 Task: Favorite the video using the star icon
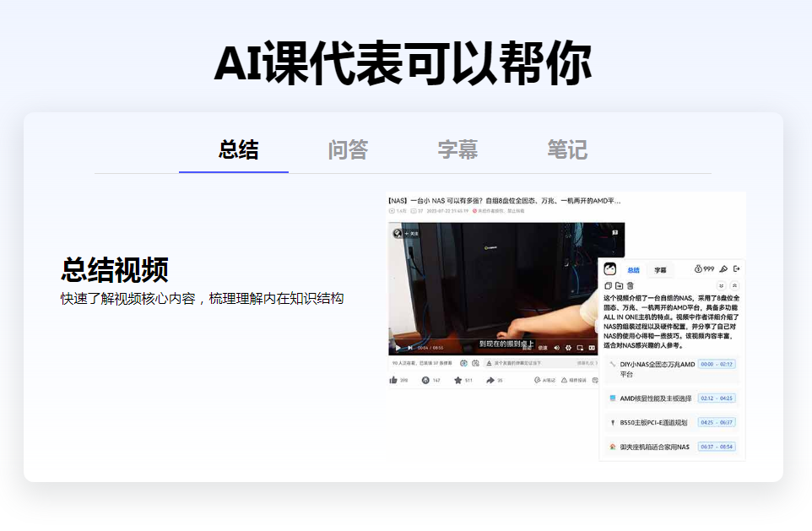click(458, 381)
